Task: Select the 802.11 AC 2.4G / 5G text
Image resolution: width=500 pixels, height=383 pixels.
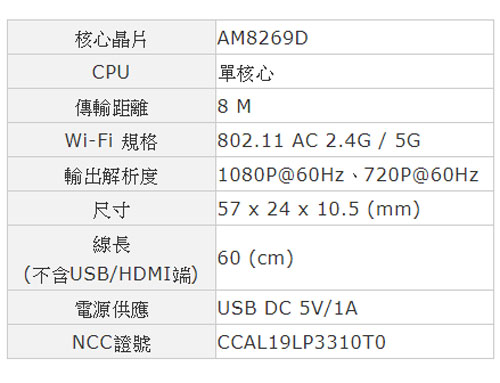Action: click(319, 140)
